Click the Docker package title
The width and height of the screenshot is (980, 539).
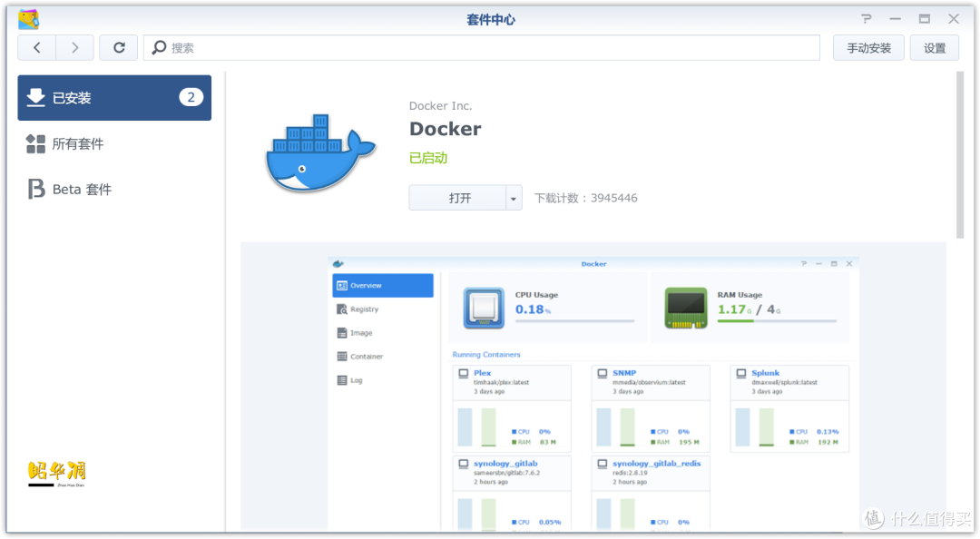[445, 129]
